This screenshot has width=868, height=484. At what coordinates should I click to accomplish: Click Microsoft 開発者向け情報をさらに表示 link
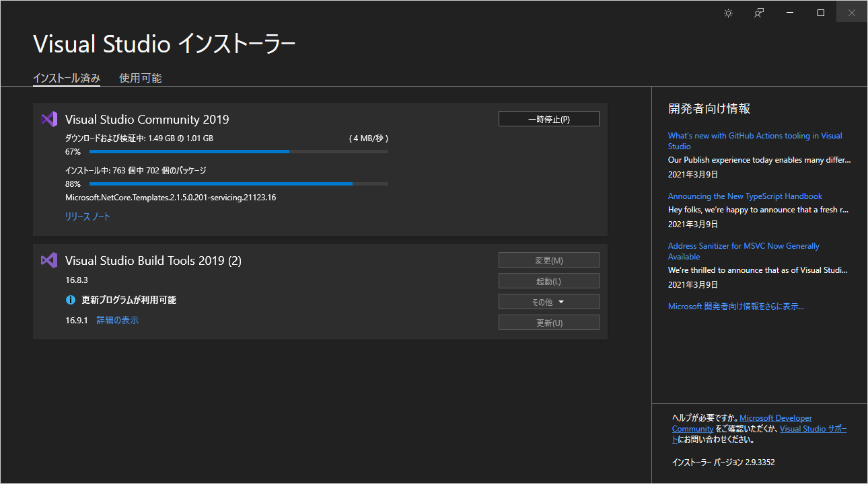click(736, 307)
